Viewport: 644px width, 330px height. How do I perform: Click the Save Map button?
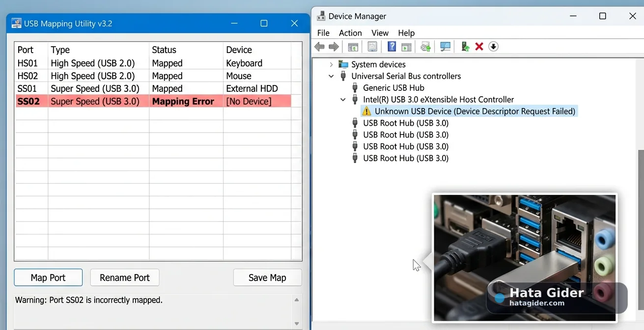click(x=267, y=277)
